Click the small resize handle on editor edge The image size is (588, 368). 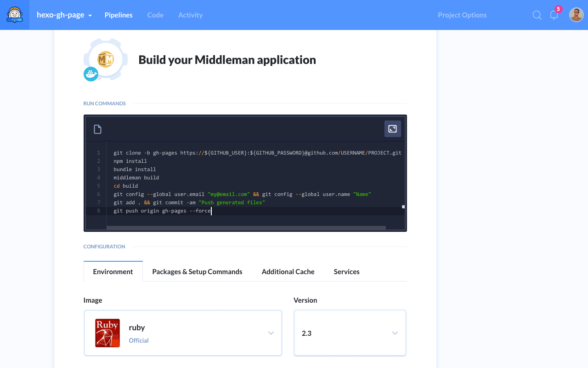point(403,207)
